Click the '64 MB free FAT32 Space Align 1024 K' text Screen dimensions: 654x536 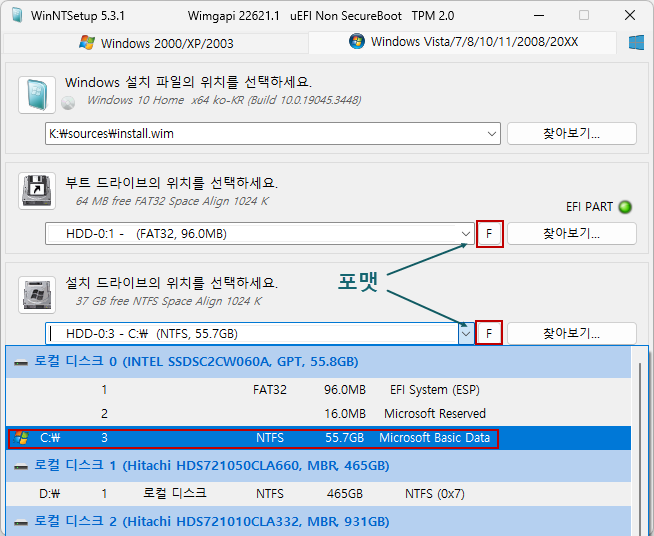tap(172, 201)
